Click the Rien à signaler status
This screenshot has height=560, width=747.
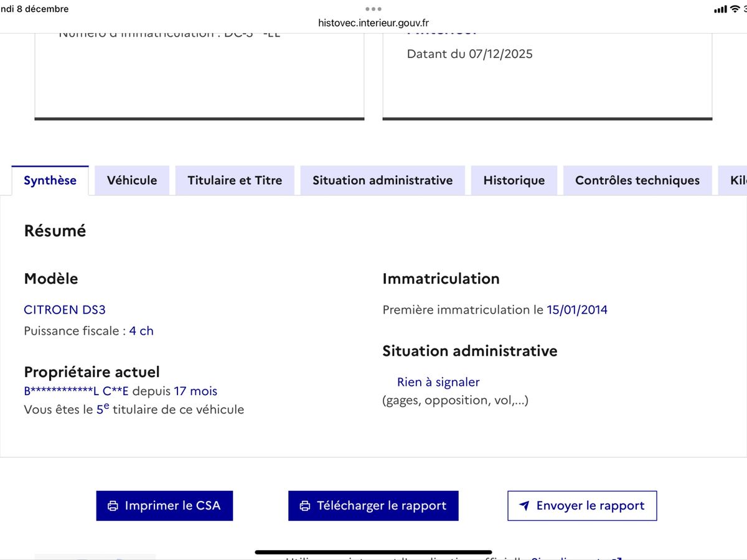(x=438, y=382)
